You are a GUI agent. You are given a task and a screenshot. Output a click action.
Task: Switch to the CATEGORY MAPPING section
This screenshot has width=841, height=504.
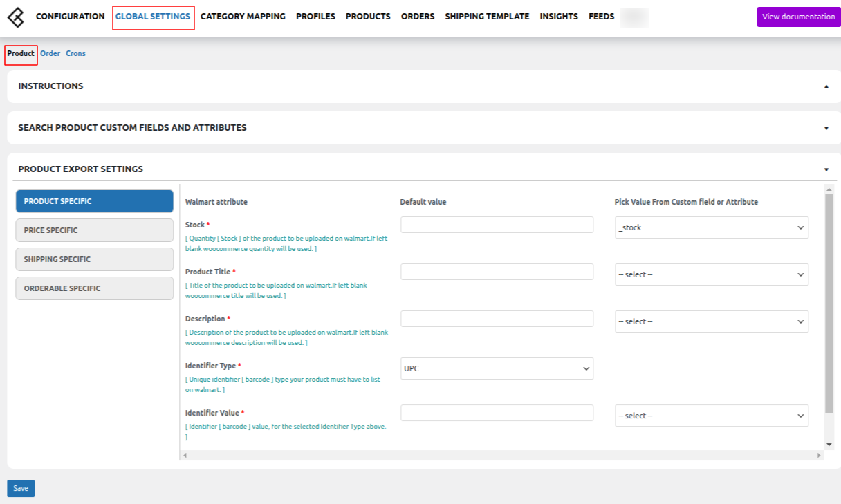[x=243, y=16]
